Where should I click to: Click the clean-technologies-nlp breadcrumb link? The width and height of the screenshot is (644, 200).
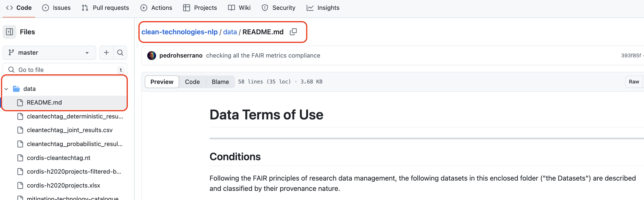tap(180, 32)
